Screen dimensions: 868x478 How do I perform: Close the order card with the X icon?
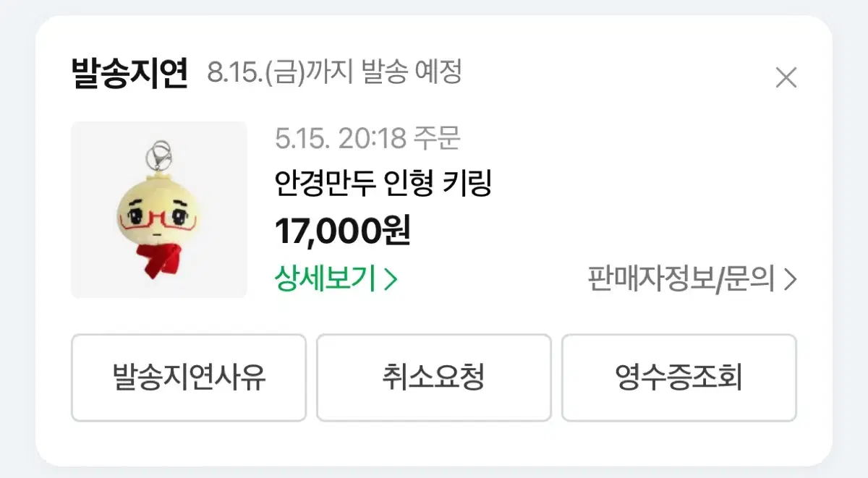[x=786, y=77]
